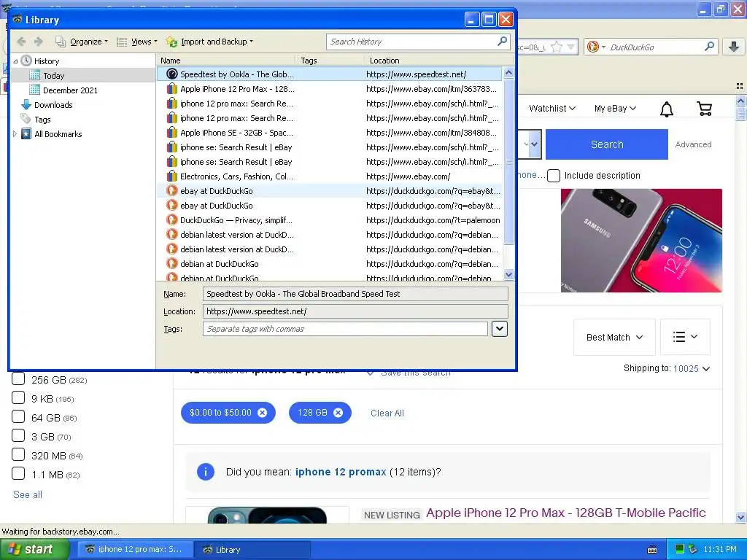Click the browser downloads arrow button
The height and width of the screenshot is (560, 747).
tap(734, 47)
